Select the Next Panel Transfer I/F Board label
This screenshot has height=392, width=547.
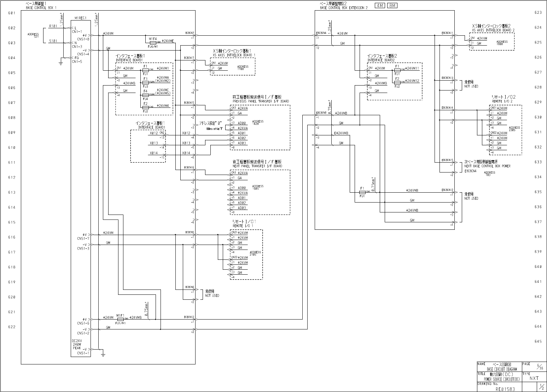point(257,166)
